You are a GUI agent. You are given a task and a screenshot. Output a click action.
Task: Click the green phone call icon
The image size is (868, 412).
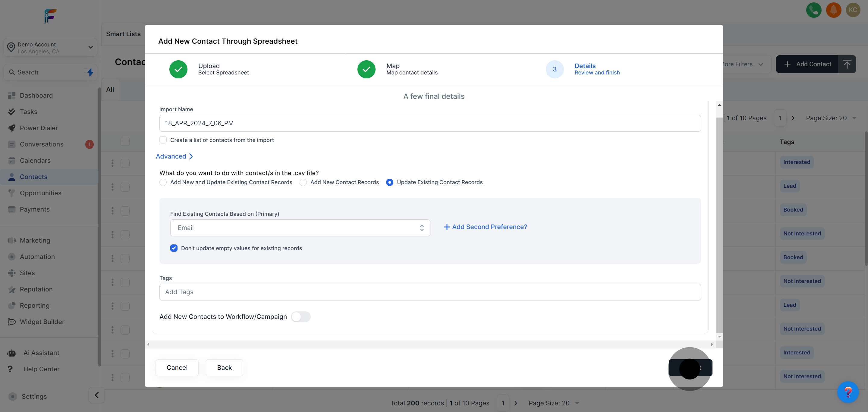pyautogui.click(x=813, y=10)
